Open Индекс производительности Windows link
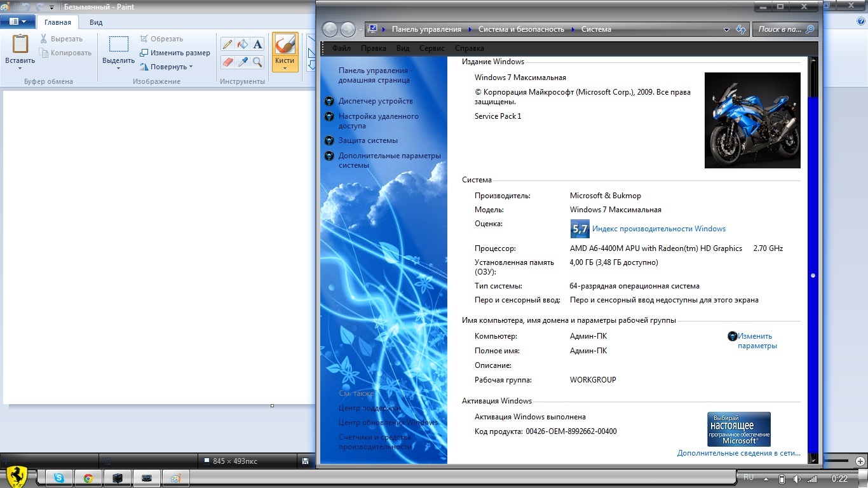Viewport: 868px width, 488px height. [659, 229]
